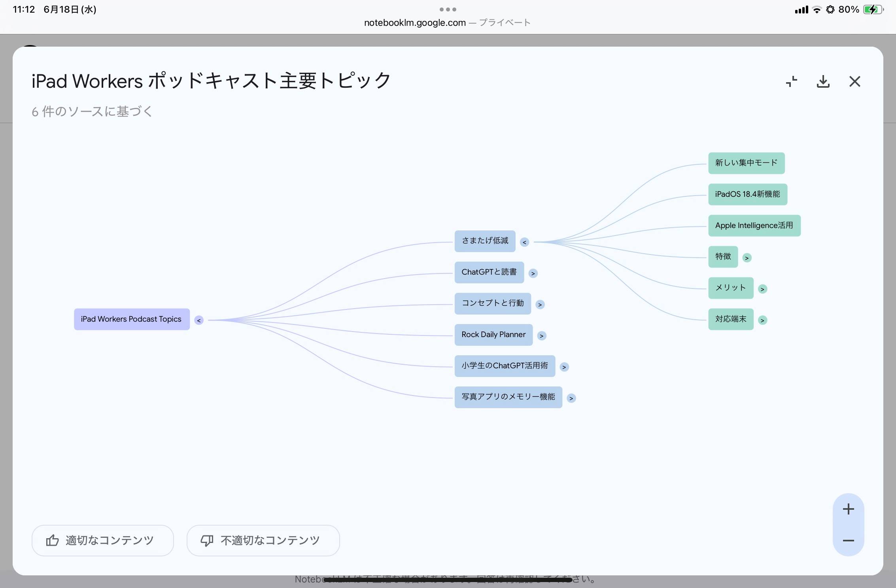
Task: Select the コンセプトと行動 node
Action: click(493, 303)
